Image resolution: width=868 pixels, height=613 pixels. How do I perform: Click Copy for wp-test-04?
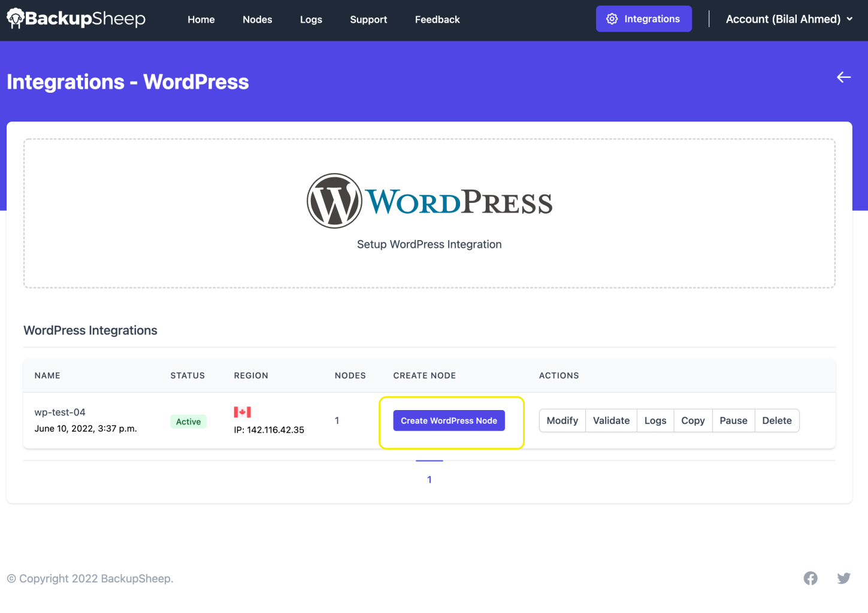tap(692, 420)
